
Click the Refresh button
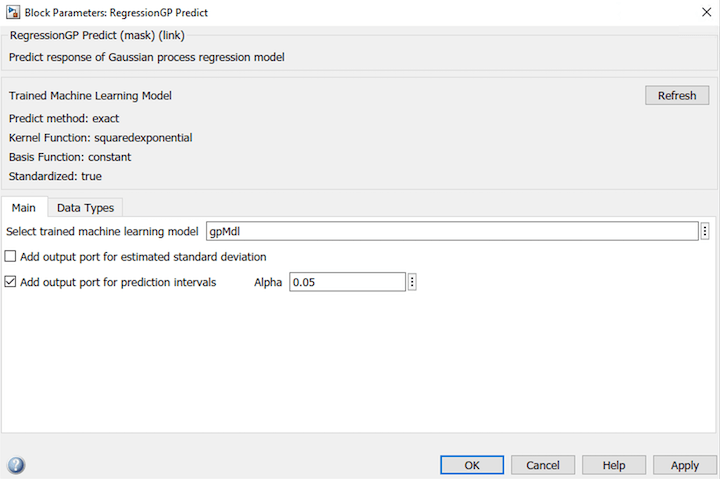(677, 96)
